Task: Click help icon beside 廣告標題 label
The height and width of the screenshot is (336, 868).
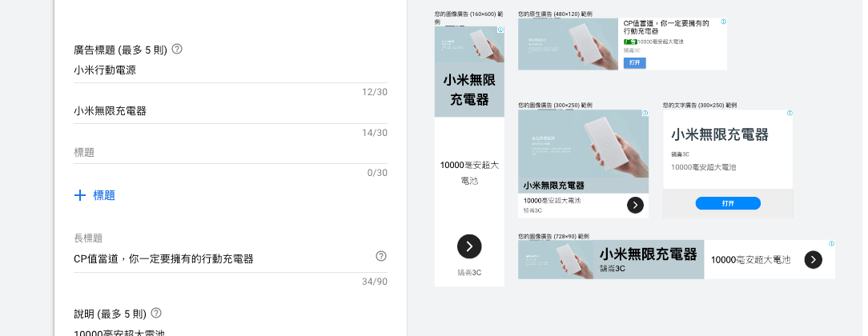Action: [177, 49]
